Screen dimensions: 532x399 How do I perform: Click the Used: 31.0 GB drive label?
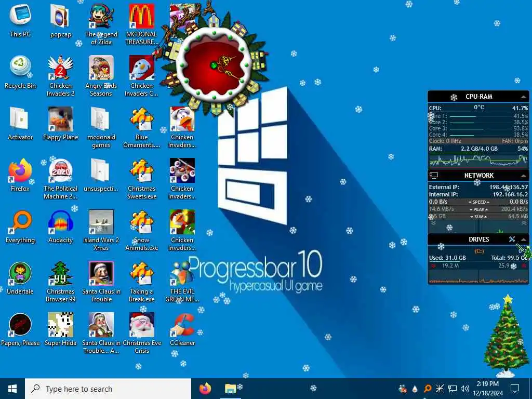(x=447, y=258)
